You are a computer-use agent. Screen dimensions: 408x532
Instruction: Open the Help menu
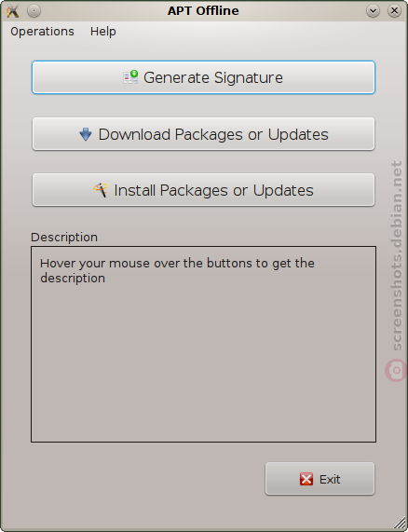(x=103, y=32)
